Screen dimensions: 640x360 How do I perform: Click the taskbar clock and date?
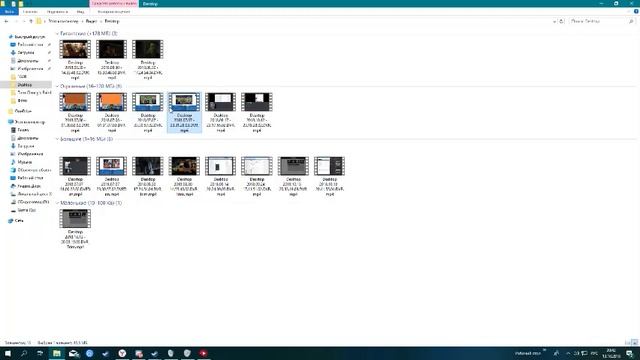pyautogui.click(x=611, y=353)
